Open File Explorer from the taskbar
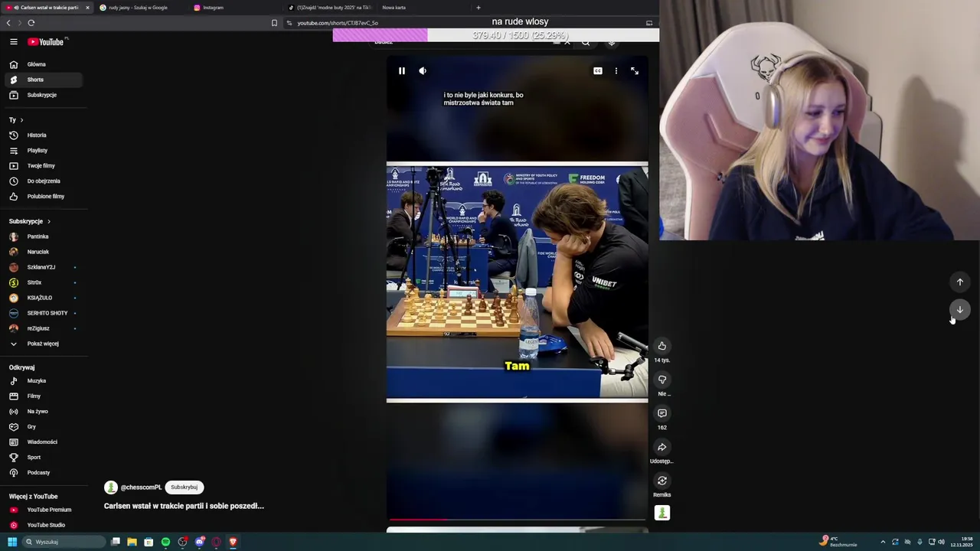 [x=132, y=542]
